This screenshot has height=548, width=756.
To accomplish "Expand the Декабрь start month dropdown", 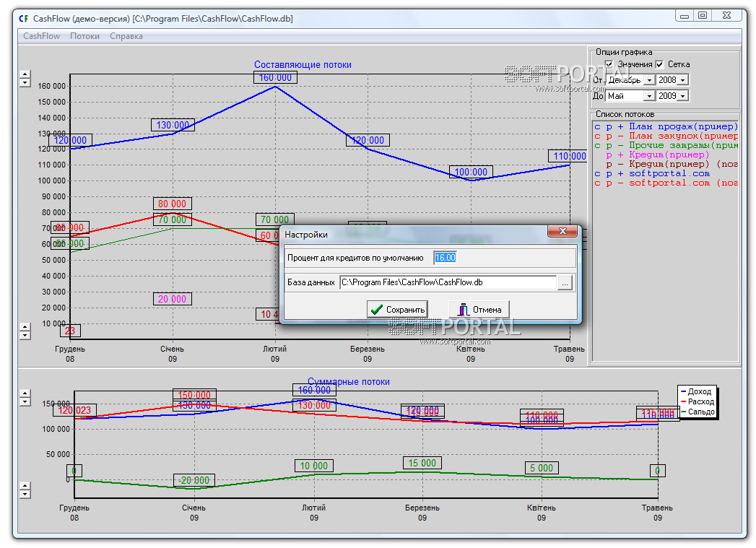I will 648,80.
